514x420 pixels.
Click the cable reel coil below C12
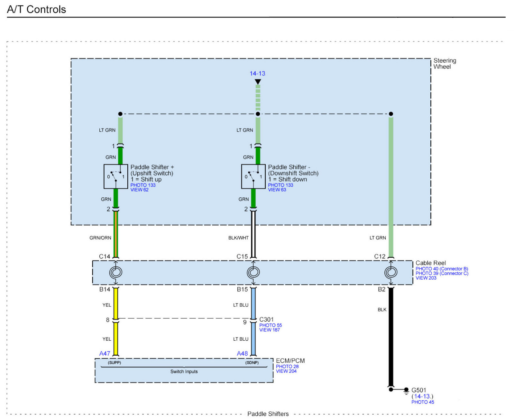point(391,272)
